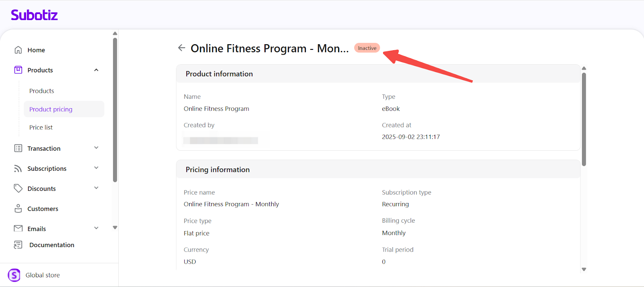This screenshot has width=644, height=287.
Task: Click the Global store logo icon
Action: pos(14,275)
